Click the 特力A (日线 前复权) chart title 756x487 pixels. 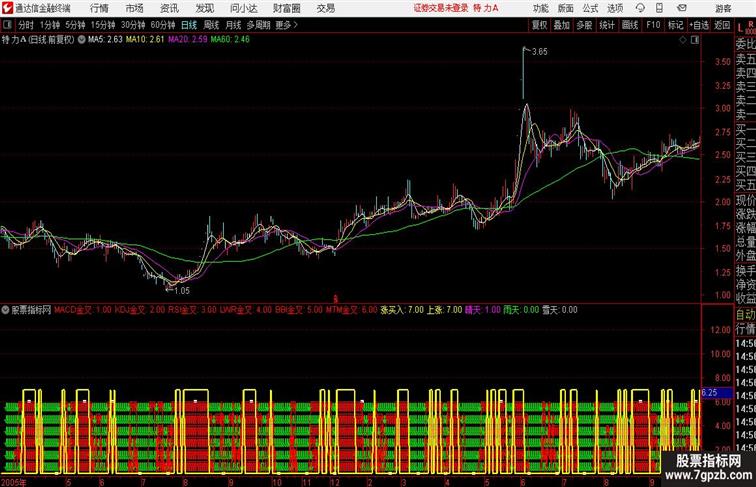coord(38,40)
